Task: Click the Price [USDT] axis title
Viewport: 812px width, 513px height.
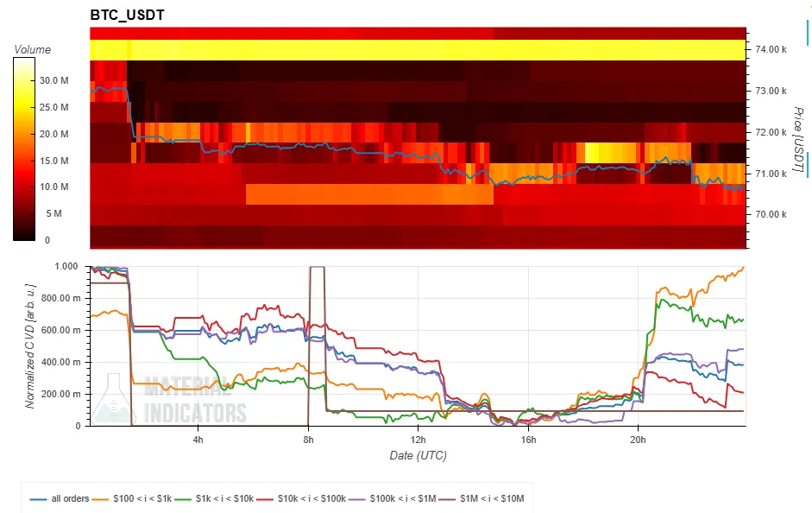Action: pos(797,140)
